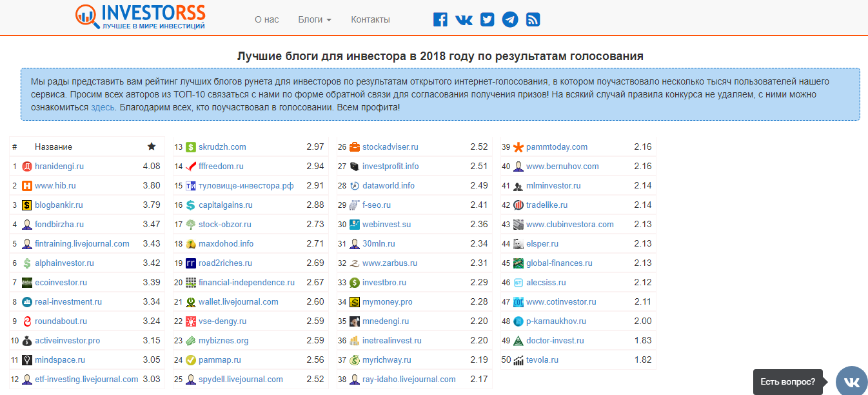Open global-finances.ru link
This screenshot has width=868, height=395.
tap(559, 263)
